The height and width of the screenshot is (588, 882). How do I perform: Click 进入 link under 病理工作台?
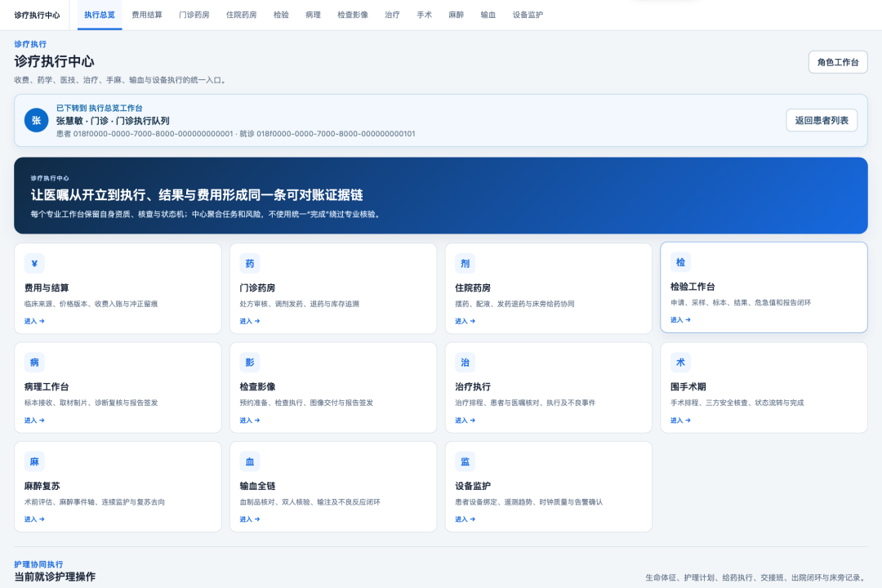click(x=34, y=421)
